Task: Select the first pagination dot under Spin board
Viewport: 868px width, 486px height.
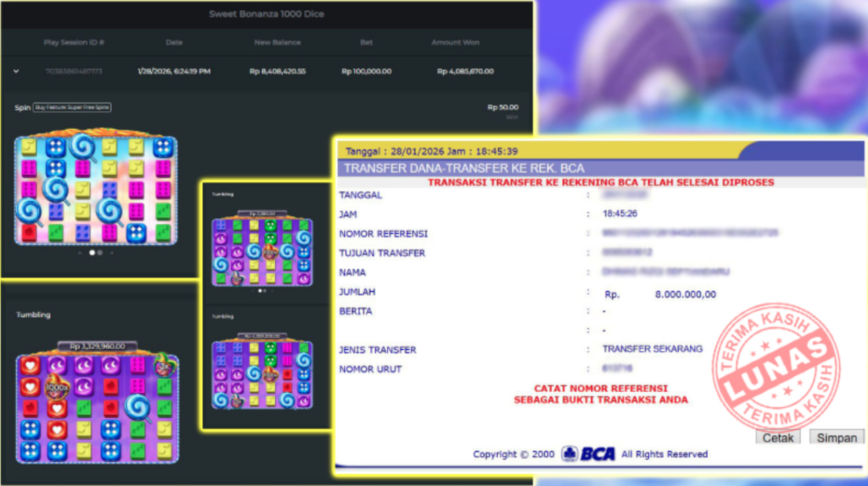Action: [92, 253]
